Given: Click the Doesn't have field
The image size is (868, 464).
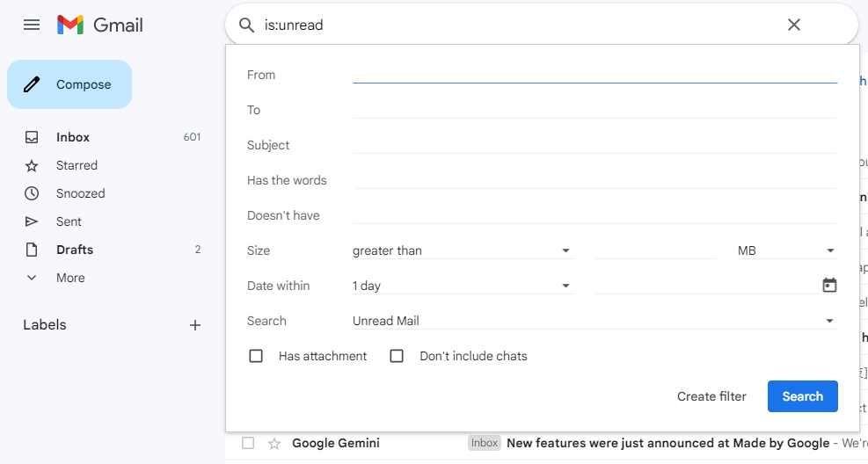Looking at the screenshot, I should 595,215.
